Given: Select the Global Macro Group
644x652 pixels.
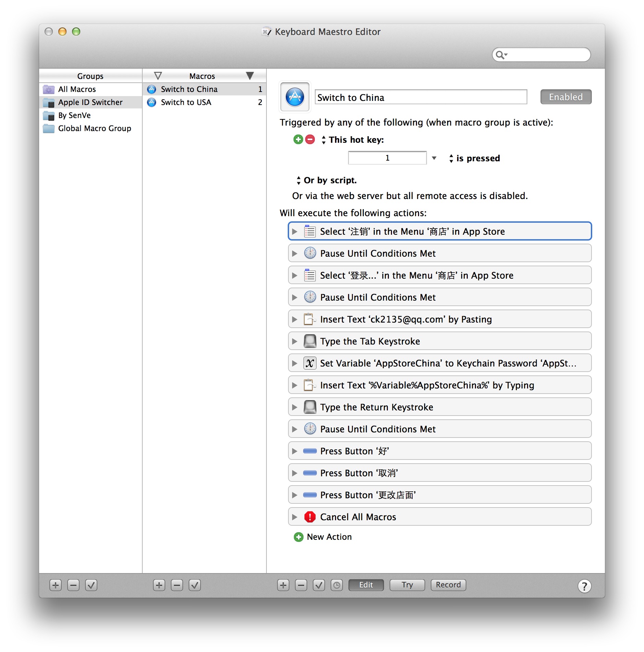Looking at the screenshot, I should pos(94,128).
